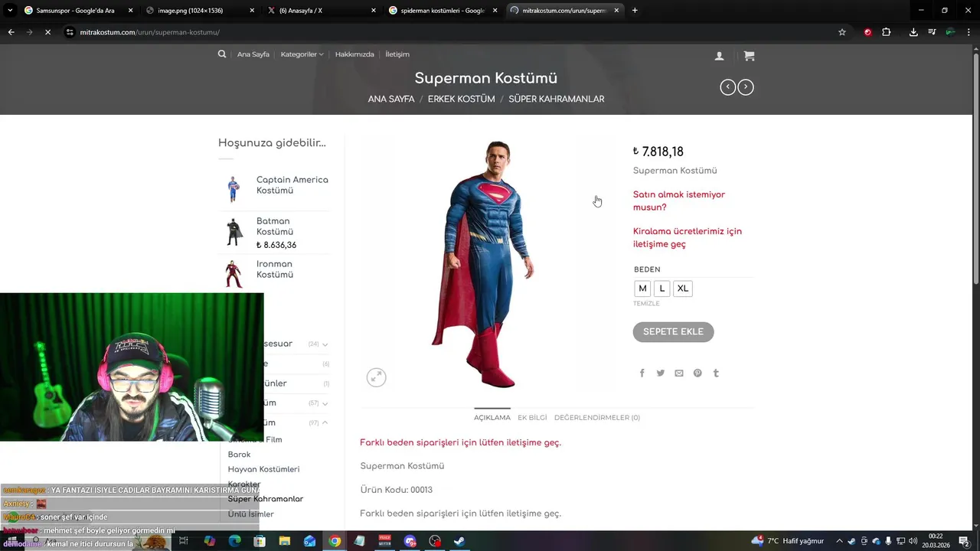
Task: Open Süper Kahramanlar sidebar category
Action: [266, 499]
